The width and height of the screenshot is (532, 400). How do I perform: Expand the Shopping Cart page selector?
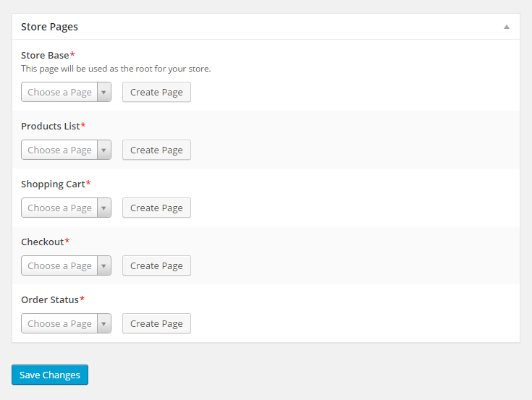tap(66, 208)
